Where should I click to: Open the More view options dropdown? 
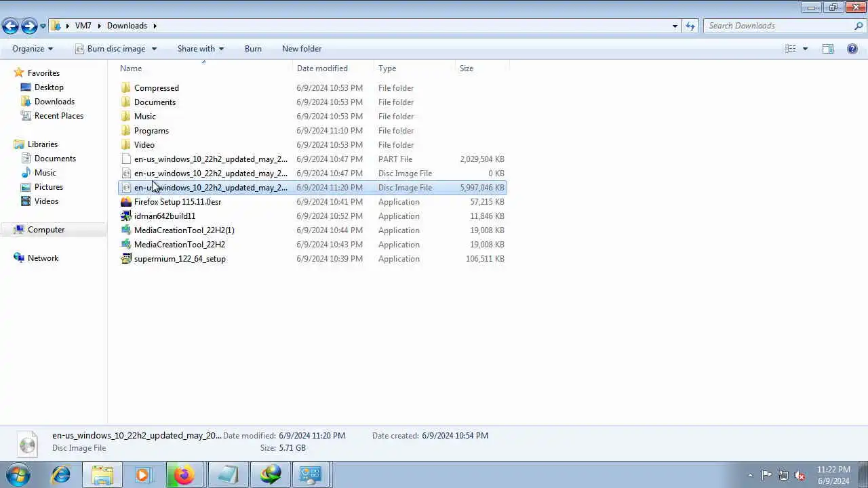pyautogui.click(x=805, y=49)
